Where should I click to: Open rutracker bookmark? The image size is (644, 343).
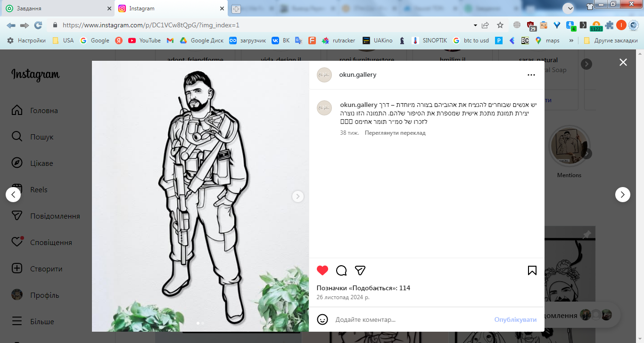[x=338, y=41]
